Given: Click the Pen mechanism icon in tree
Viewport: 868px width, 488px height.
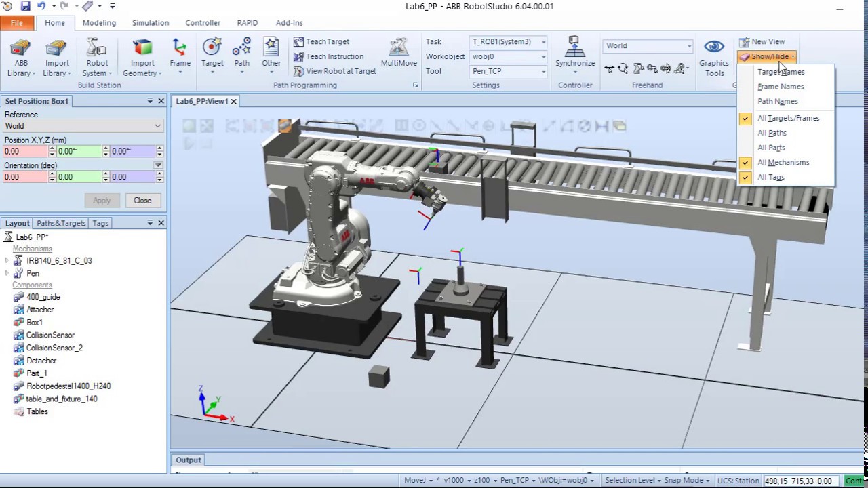Looking at the screenshot, I should click(x=18, y=273).
